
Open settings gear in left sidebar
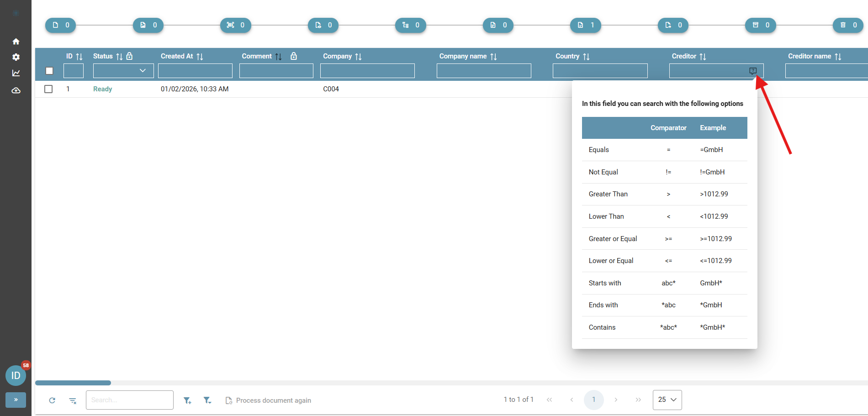[16, 57]
